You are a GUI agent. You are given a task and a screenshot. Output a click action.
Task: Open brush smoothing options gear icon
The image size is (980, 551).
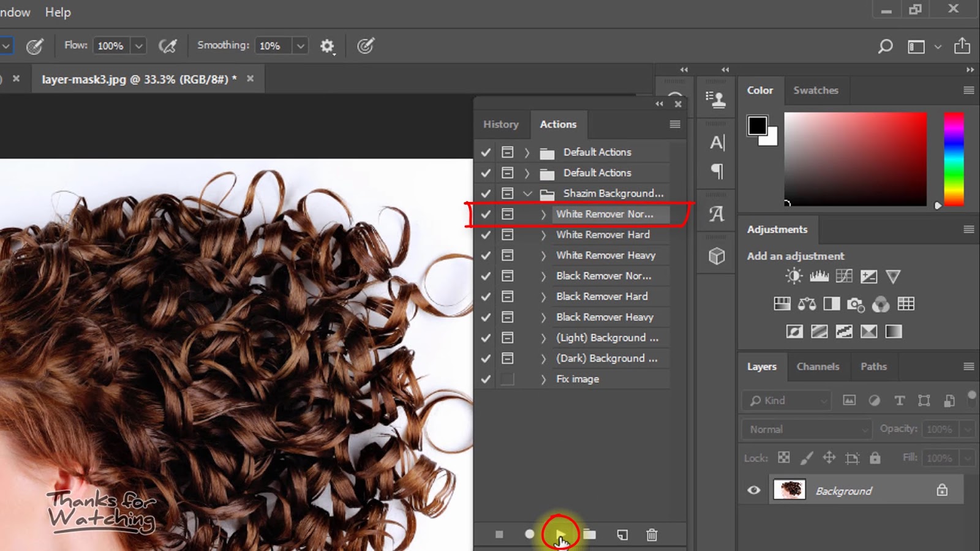coord(327,47)
